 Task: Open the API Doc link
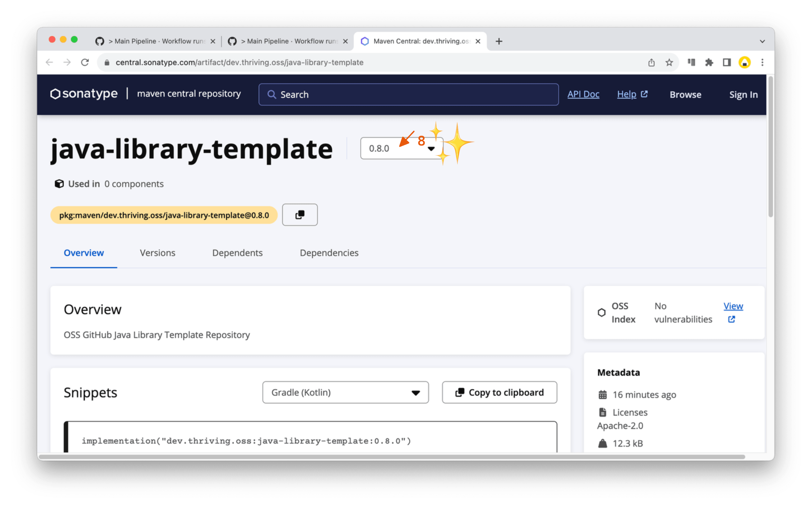coord(583,94)
